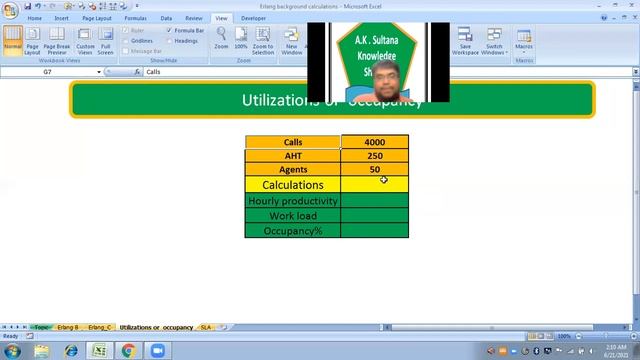The width and height of the screenshot is (640, 360).
Task: Open the Insert ribbon tab
Action: 62,18
